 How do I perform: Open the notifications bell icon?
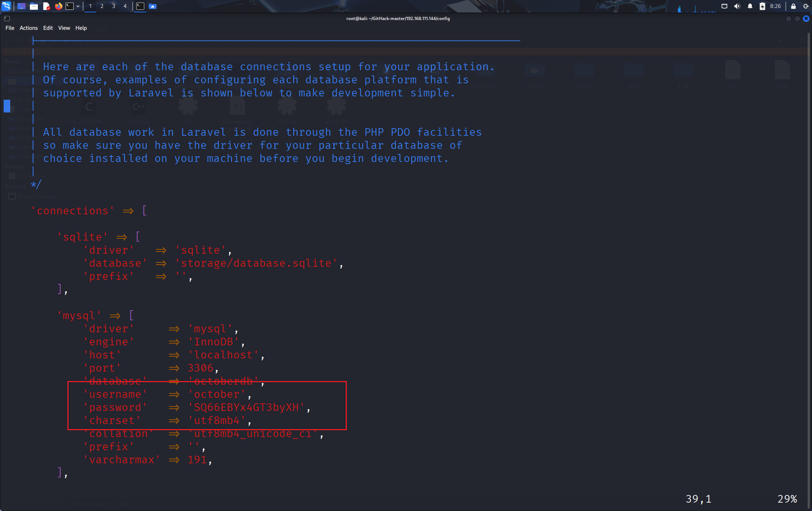pyautogui.click(x=750, y=6)
